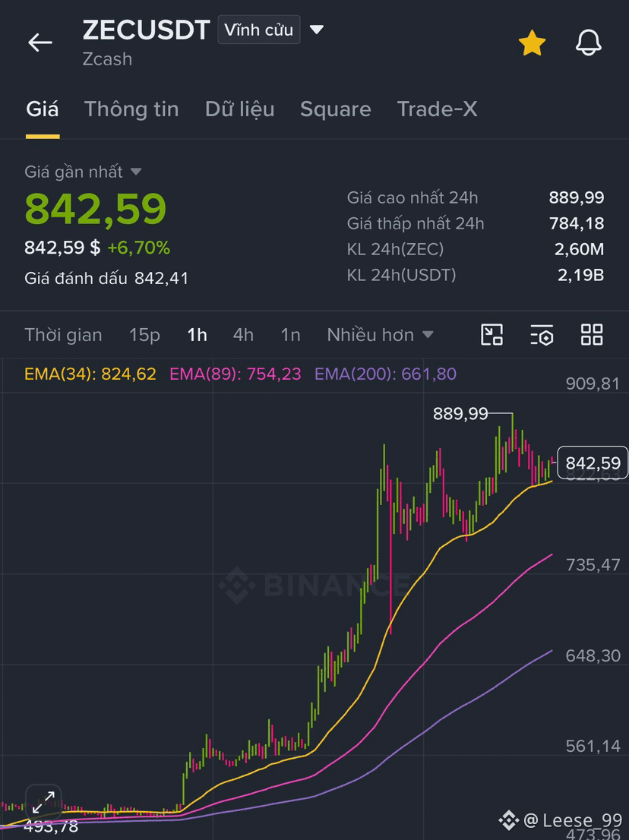Viewport: 629px width, 840px height.
Task: Open the chart indicator settings icon
Action: [542, 335]
